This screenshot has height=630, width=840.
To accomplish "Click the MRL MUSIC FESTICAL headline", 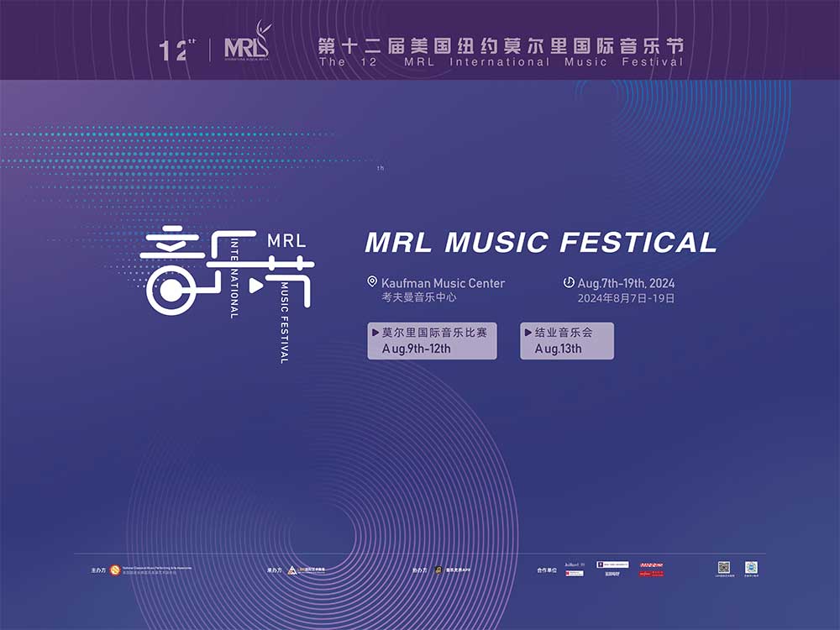I will (x=541, y=242).
